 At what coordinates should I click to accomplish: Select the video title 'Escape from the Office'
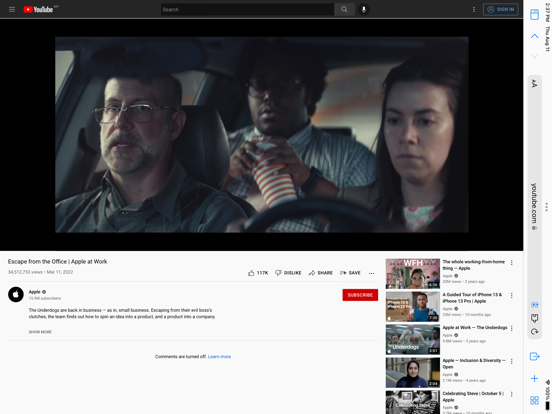pyautogui.click(x=57, y=262)
